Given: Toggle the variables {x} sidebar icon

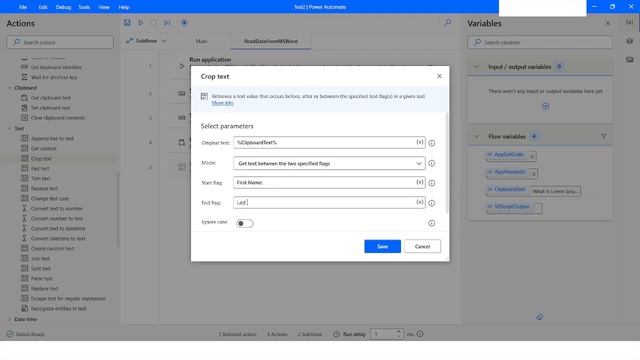Looking at the screenshot, I should 630,22.
